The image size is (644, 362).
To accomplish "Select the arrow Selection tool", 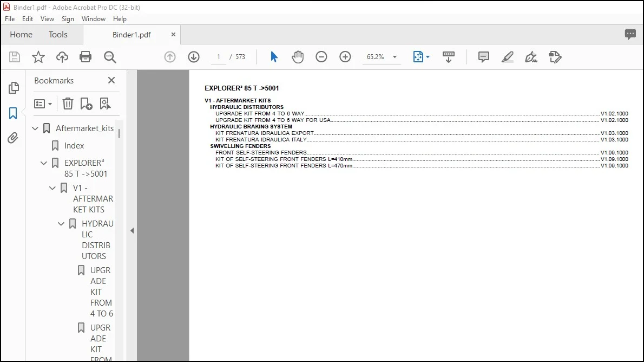I will pyautogui.click(x=274, y=57).
